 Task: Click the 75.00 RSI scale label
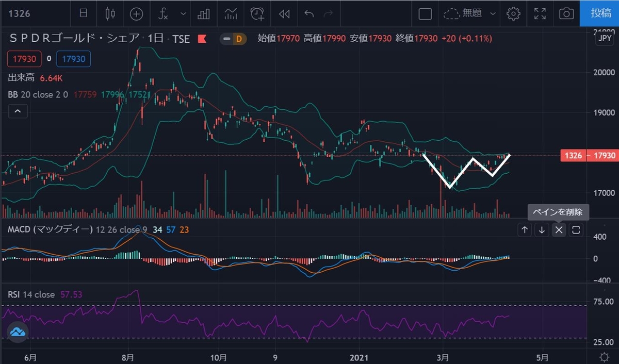point(604,301)
